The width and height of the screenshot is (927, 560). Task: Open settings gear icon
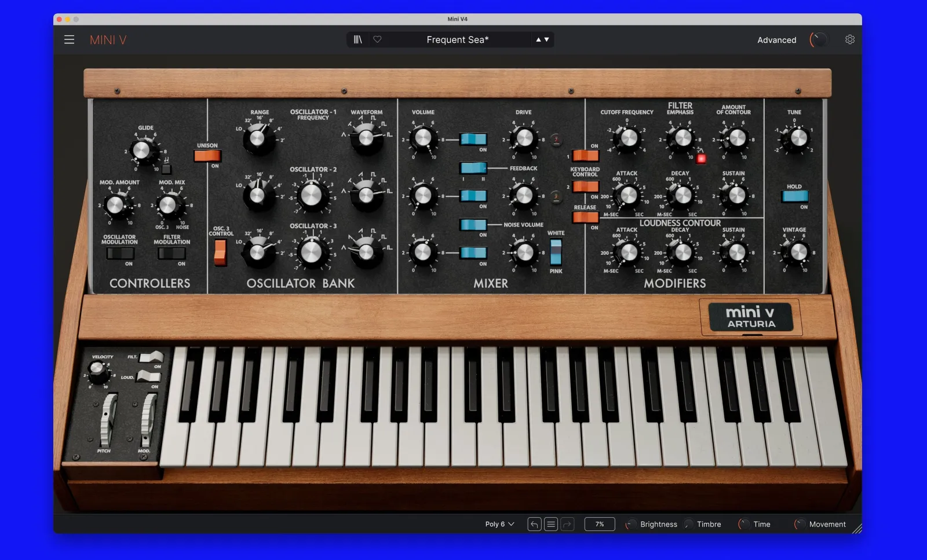click(x=850, y=39)
